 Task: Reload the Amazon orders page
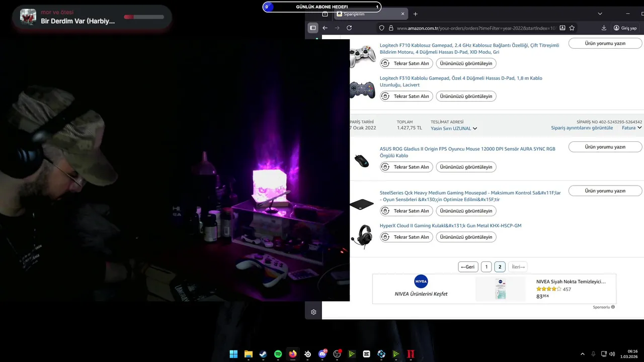349,28
